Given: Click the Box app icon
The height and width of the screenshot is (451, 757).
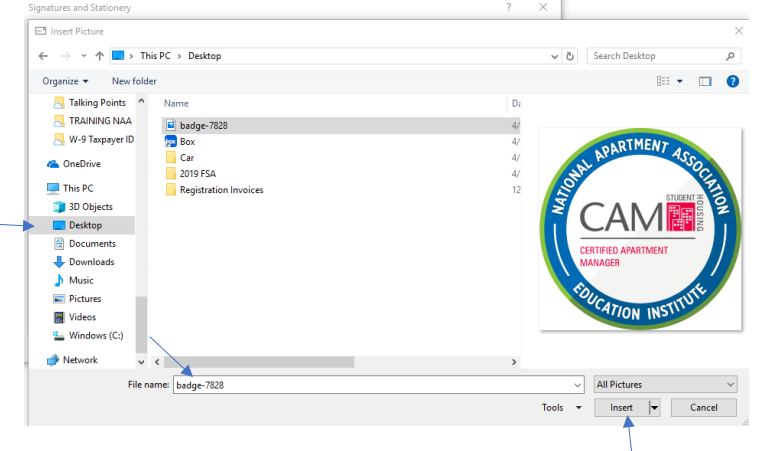Looking at the screenshot, I should pos(170,141).
